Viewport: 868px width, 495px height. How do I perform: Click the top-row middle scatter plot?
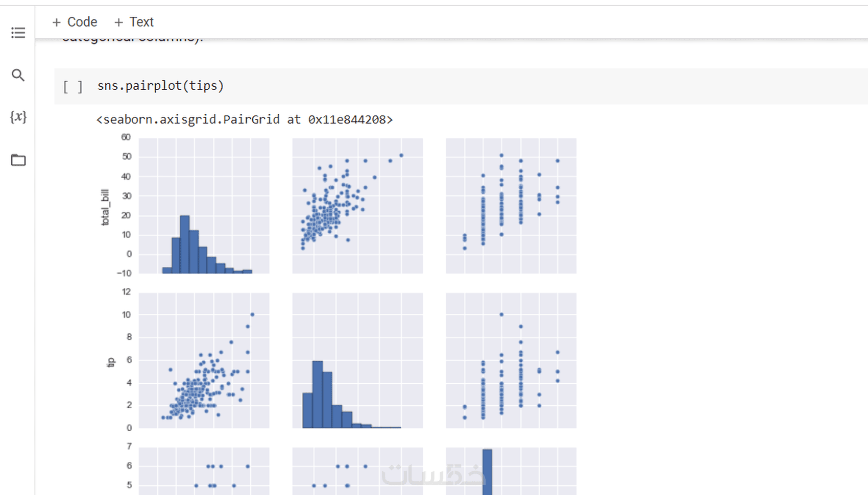coord(357,206)
